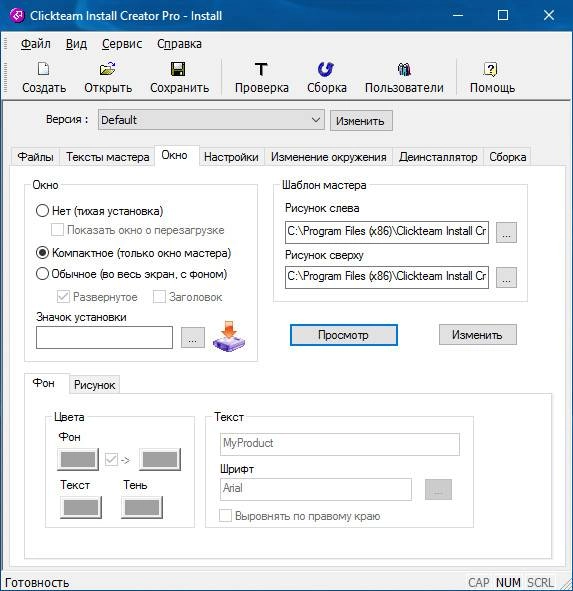Viewport: 573px width, 591px height.
Task: Click the Создать new project icon
Action: click(44, 69)
